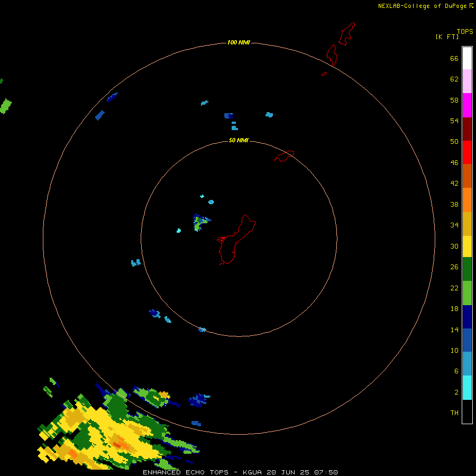The height and width of the screenshot is (476, 476).
Task: Click the large red Guam island outline
Action: tap(236, 240)
